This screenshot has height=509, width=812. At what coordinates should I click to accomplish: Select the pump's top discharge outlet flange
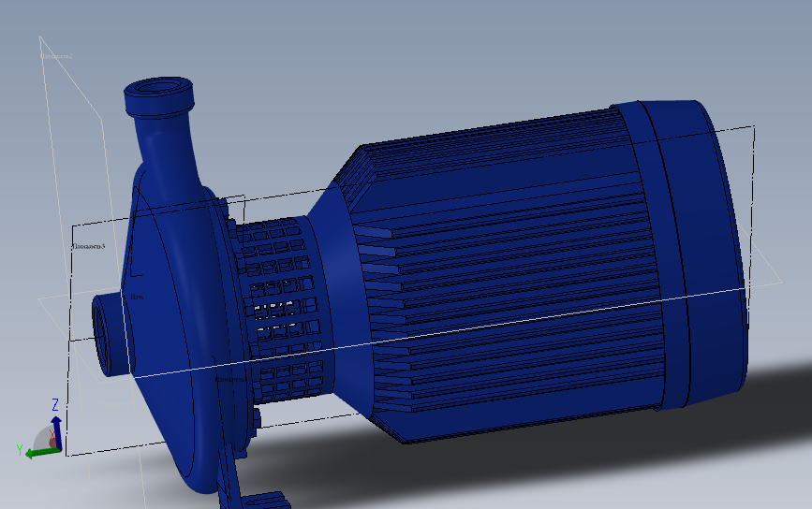pyautogui.click(x=159, y=96)
